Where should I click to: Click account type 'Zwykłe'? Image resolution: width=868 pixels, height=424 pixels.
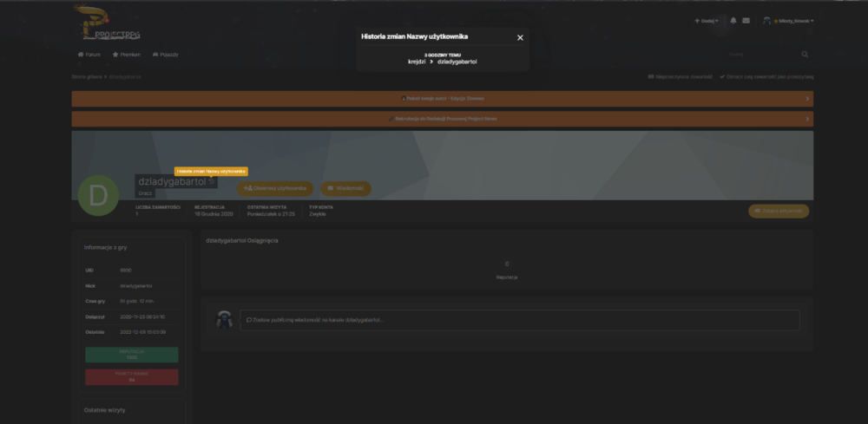318,214
